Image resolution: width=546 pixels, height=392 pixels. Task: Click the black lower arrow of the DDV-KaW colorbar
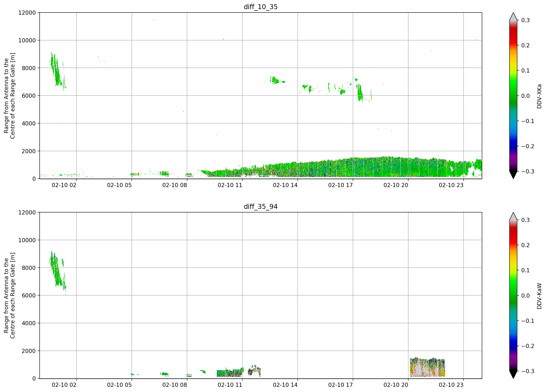(x=513, y=375)
